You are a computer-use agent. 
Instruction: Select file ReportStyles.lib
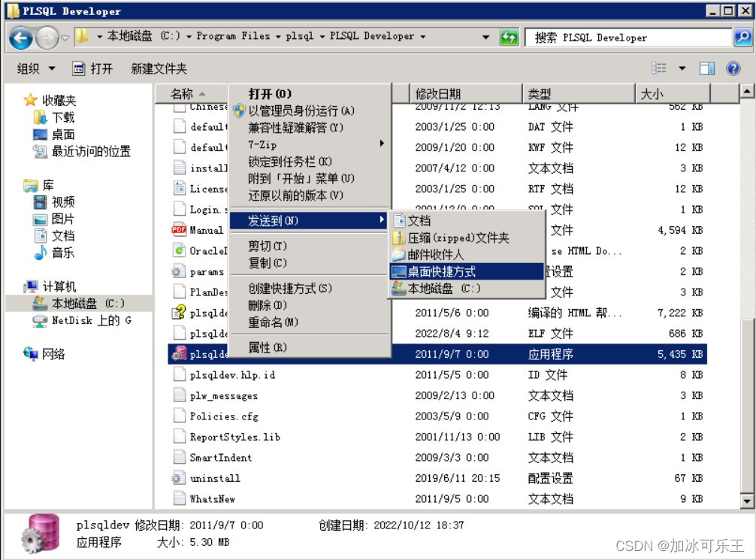234,437
